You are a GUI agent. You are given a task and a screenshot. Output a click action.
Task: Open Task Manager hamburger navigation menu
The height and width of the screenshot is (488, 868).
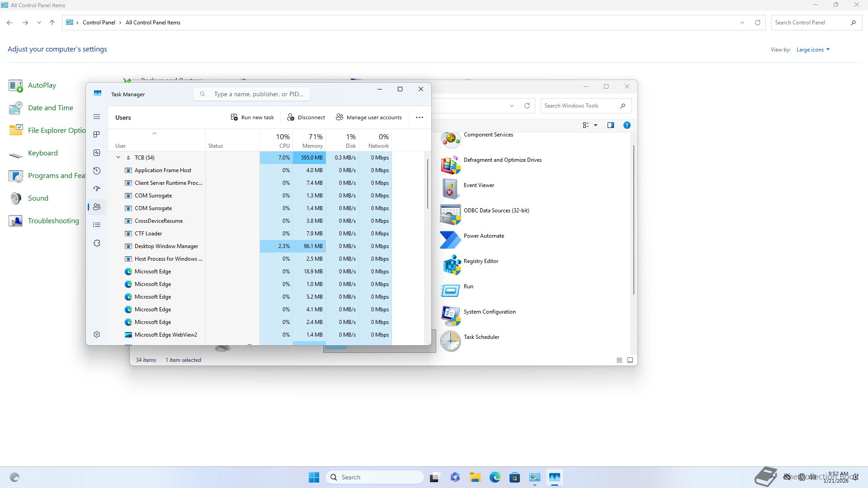pyautogui.click(x=97, y=117)
